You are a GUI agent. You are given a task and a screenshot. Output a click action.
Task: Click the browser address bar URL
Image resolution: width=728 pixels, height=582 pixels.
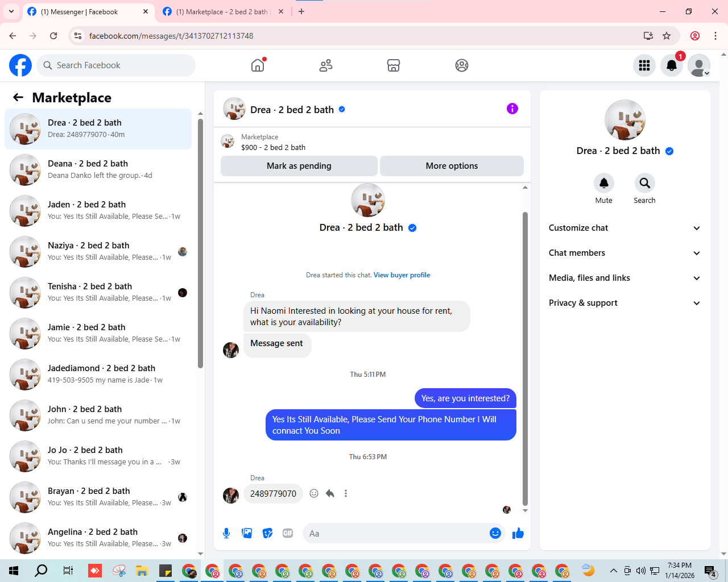click(x=171, y=36)
